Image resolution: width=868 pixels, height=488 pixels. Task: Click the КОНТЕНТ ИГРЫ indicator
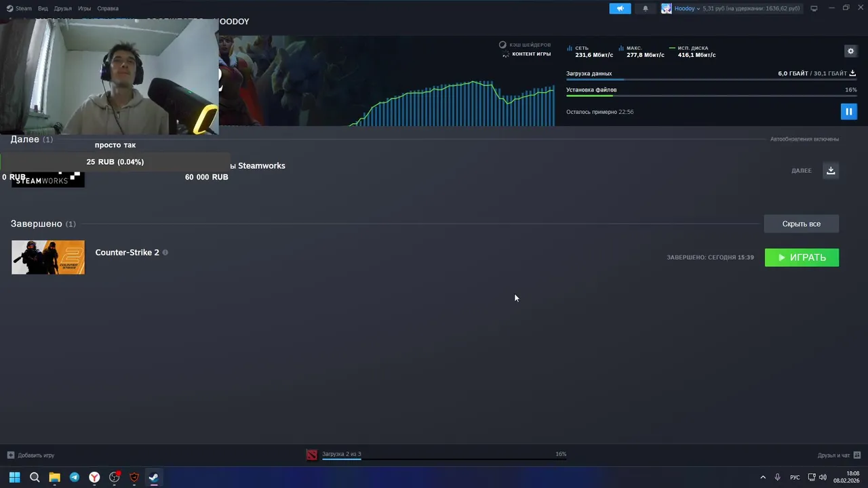[x=526, y=54]
